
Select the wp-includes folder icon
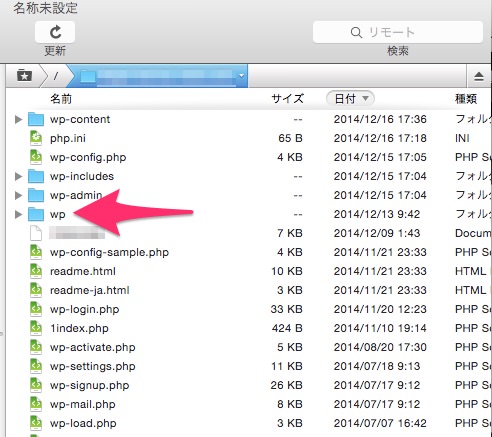coord(36,176)
